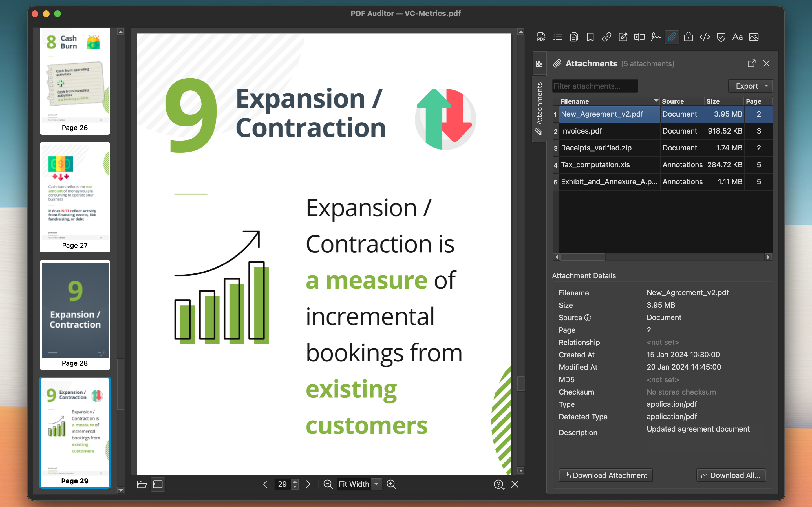Open the Export dropdown
This screenshot has height=507, width=812.
click(750, 86)
